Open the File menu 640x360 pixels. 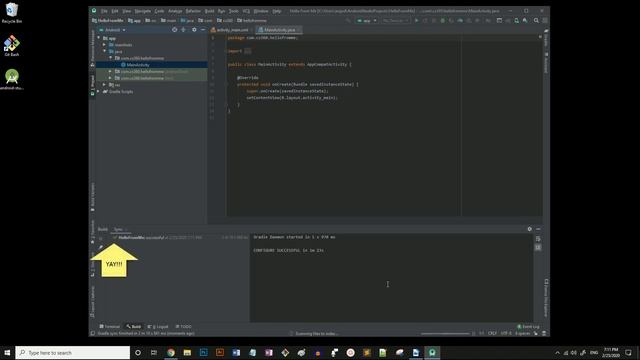pyautogui.click(x=104, y=11)
